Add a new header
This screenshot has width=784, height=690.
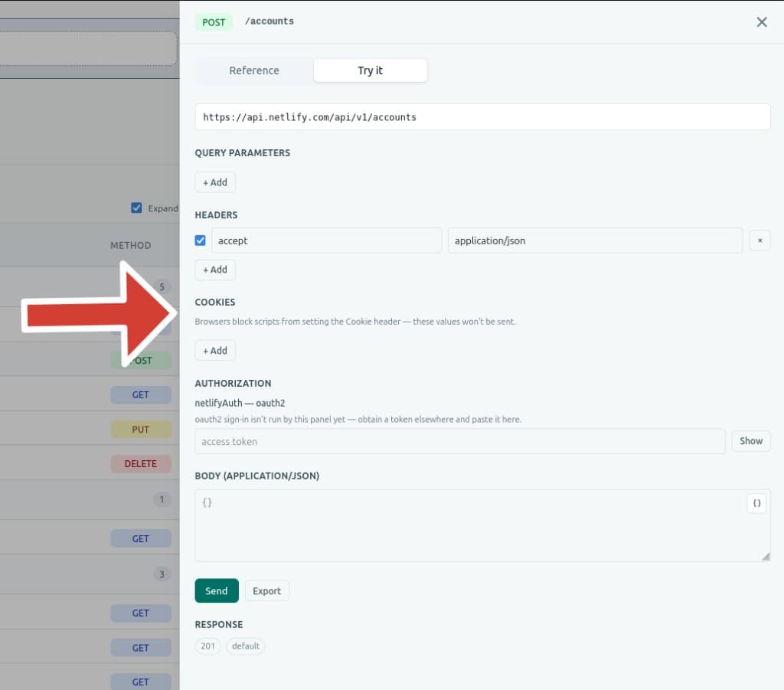tap(215, 270)
